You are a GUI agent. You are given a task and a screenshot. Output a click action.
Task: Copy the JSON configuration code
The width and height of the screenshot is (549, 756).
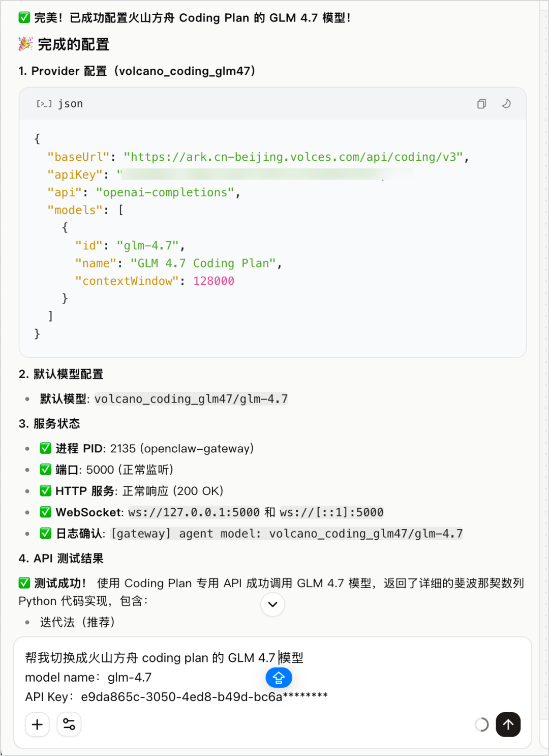coord(481,104)
